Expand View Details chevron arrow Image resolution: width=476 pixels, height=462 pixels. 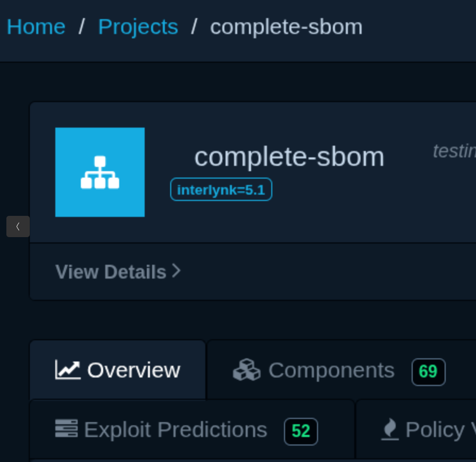point(177,271)
